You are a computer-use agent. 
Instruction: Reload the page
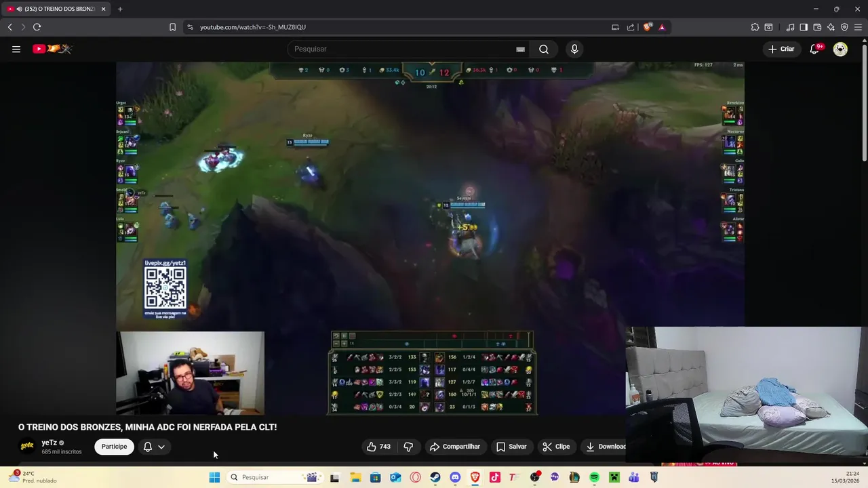tap(37, 27)
